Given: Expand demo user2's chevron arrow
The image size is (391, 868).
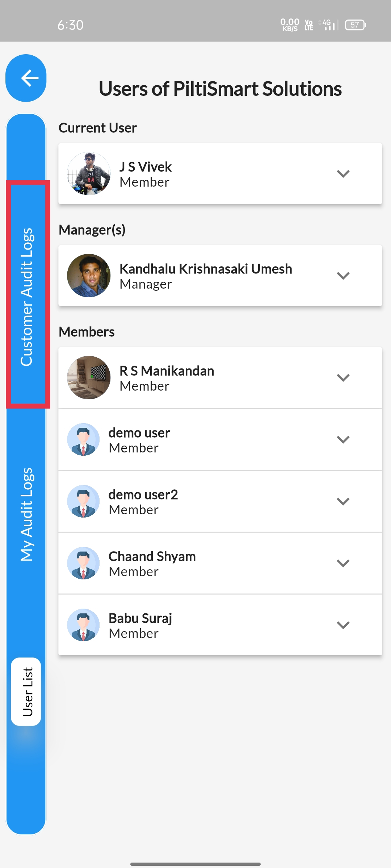Looking at the screenshot, I should pyautogui.click(x=343, y=501).
